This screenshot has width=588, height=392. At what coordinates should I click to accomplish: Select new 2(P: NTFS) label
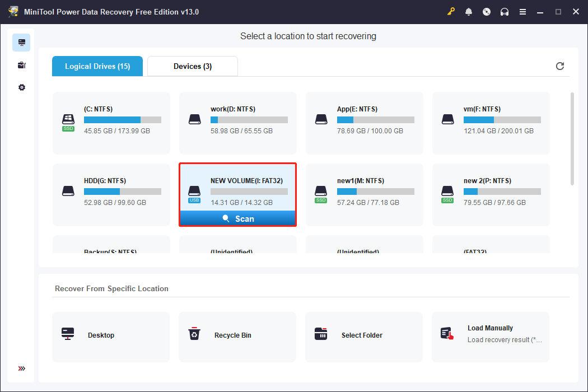point(488,181)
